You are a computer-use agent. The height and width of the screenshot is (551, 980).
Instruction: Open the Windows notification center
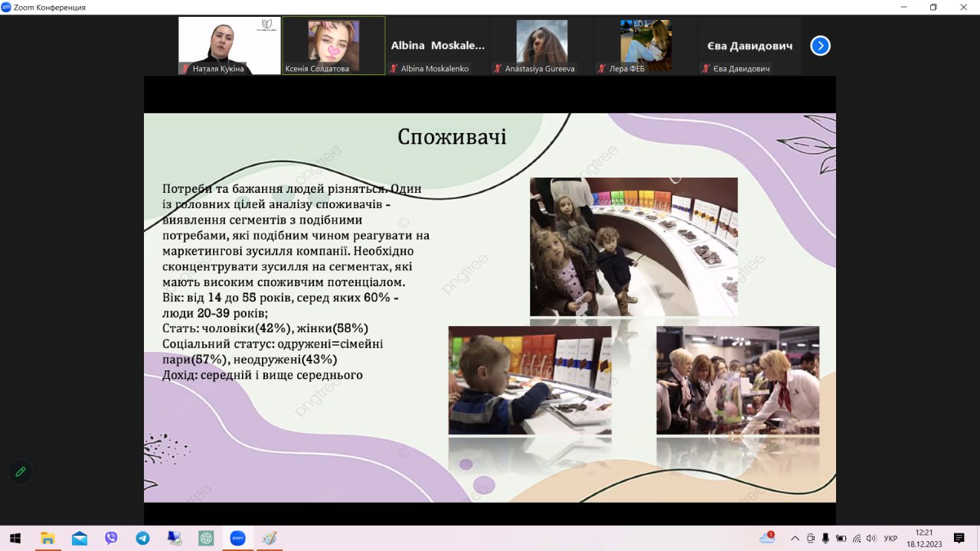959,538
